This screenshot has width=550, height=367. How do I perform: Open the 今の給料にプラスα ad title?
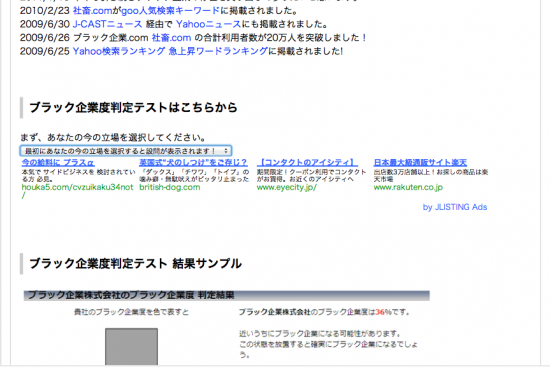(58, 162)
